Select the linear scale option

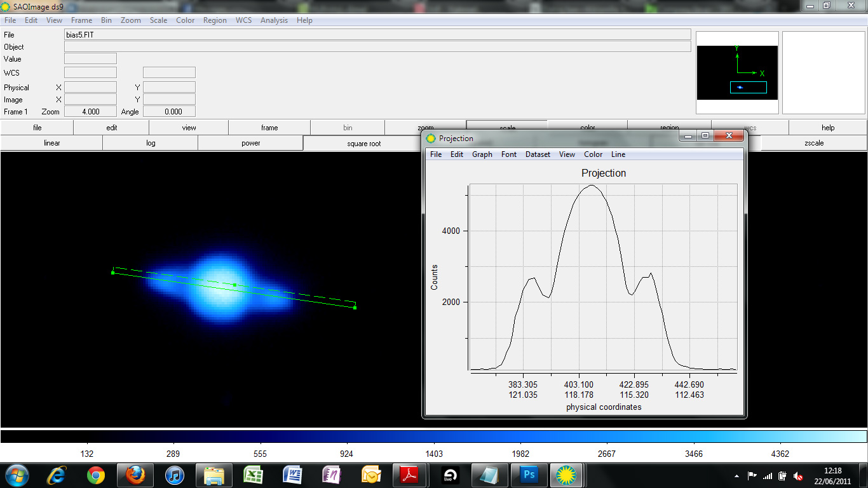52,143
